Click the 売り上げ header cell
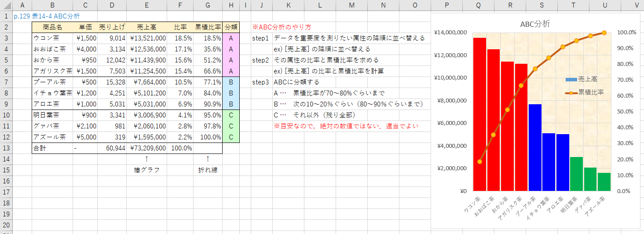644x234 pixels. click(112, 27)
